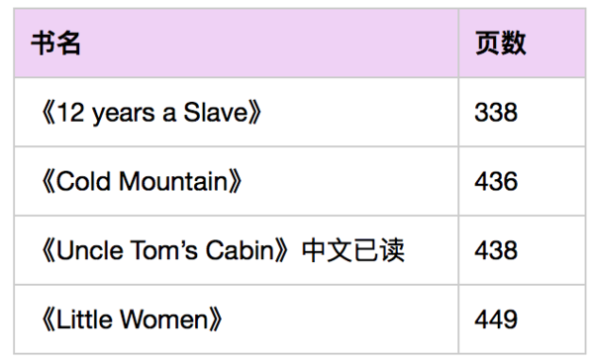Screen dimensions: 594x364
Task: Place cursor on the word Women
Action: 164,319
